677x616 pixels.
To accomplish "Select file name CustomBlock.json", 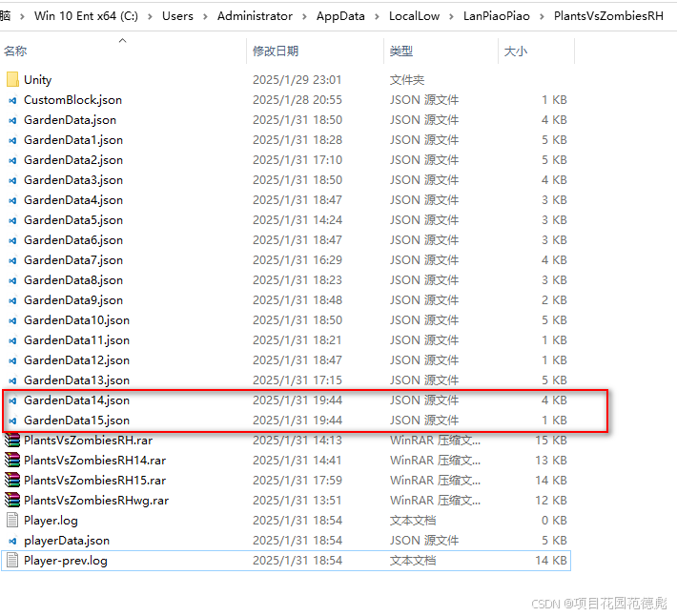I will click(x=73, y=100).
